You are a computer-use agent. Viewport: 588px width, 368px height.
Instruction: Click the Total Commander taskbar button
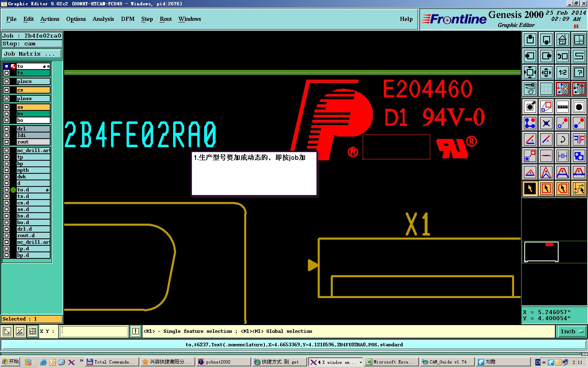coord(111,362)
